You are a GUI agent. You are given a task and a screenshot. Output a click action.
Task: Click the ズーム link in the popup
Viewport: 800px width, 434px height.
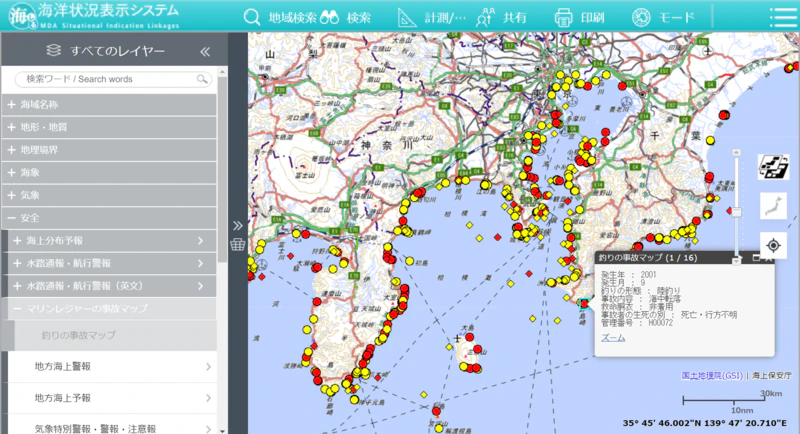613,338
